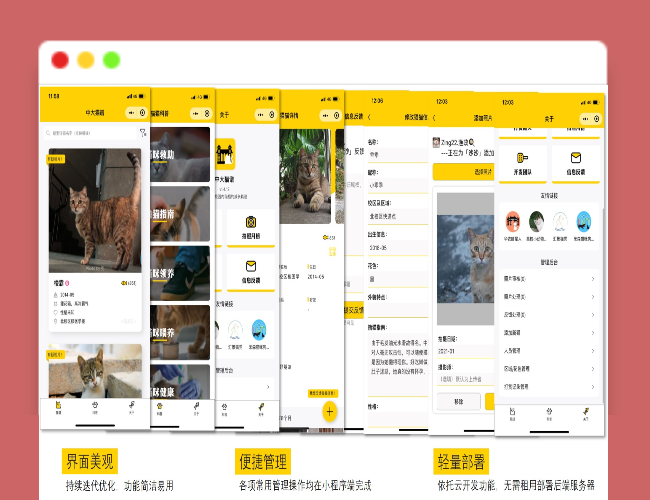The width and height of the screenshot is (650, 500).
Task: Open the 猫咪健康 article card
Action: tap(180, 382)
